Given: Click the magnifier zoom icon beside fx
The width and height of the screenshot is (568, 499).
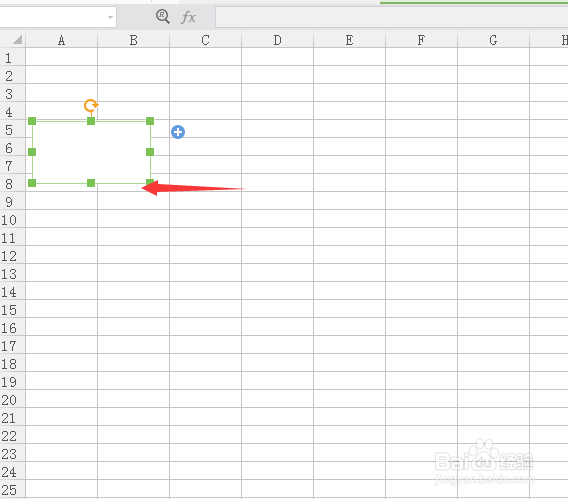Looking at the screenshot, I should 163,17.
